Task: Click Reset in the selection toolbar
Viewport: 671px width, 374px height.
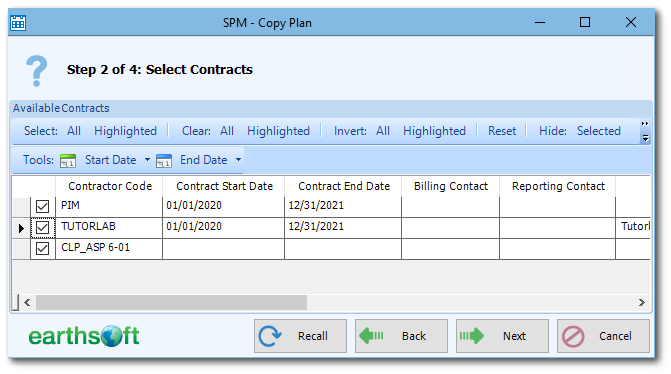Action: [502, 131]
